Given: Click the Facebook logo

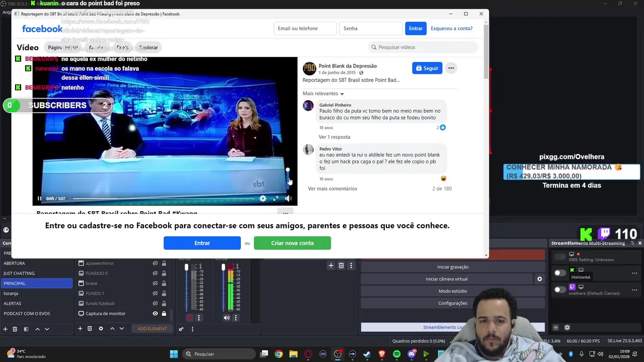Looking at the screenshot, I should [x=42, y=29].
